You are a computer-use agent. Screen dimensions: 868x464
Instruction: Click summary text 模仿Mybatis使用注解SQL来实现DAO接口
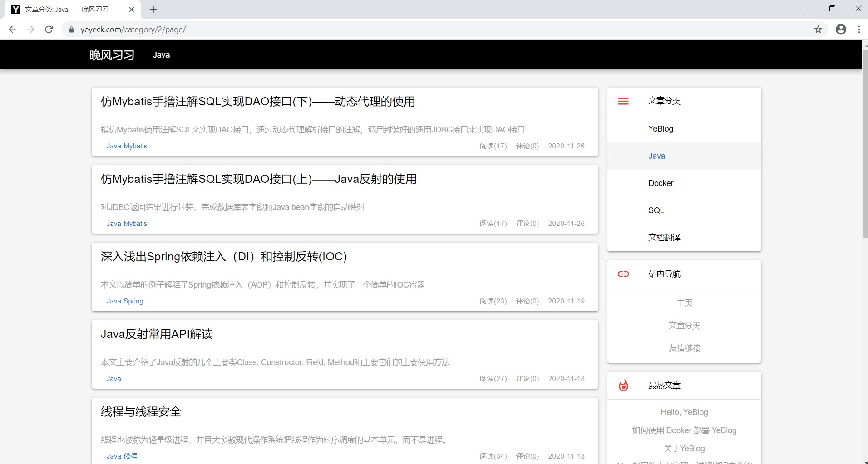(x=313, y=130)
